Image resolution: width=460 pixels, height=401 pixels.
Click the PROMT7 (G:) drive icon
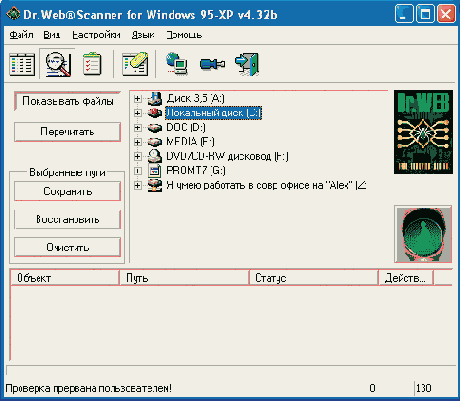[155, 170]
